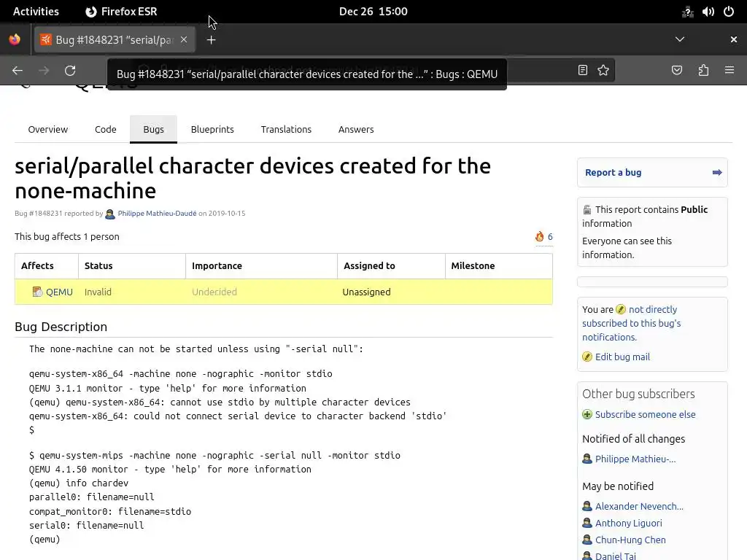Switch to the Blueprints tab
Image resolution: width=747 pixels, height=560 pixels.
(x=212, y=129)
